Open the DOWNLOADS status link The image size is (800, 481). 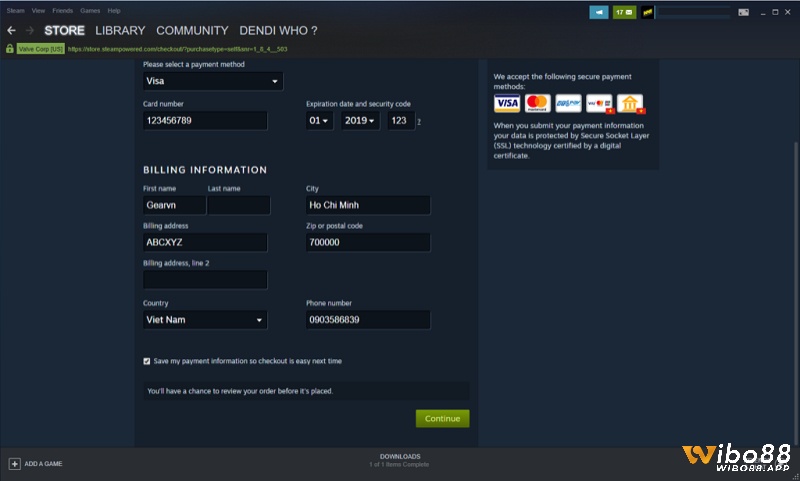tap(400, 457)
